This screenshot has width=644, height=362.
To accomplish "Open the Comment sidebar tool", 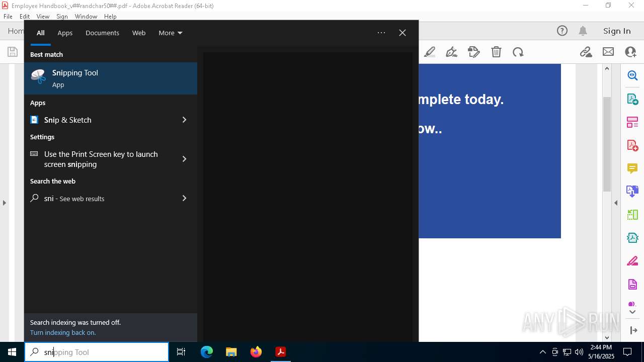I will coord(632,168).
